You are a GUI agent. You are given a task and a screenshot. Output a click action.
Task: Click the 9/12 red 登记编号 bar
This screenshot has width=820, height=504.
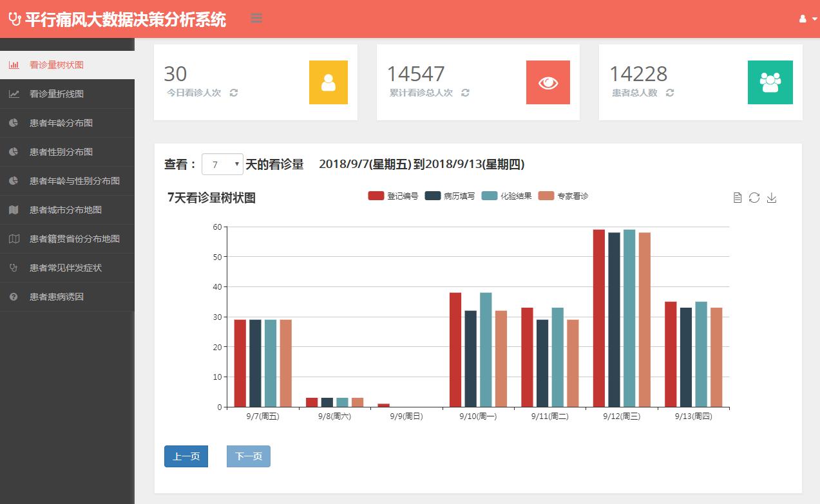(x=599, y=318)
